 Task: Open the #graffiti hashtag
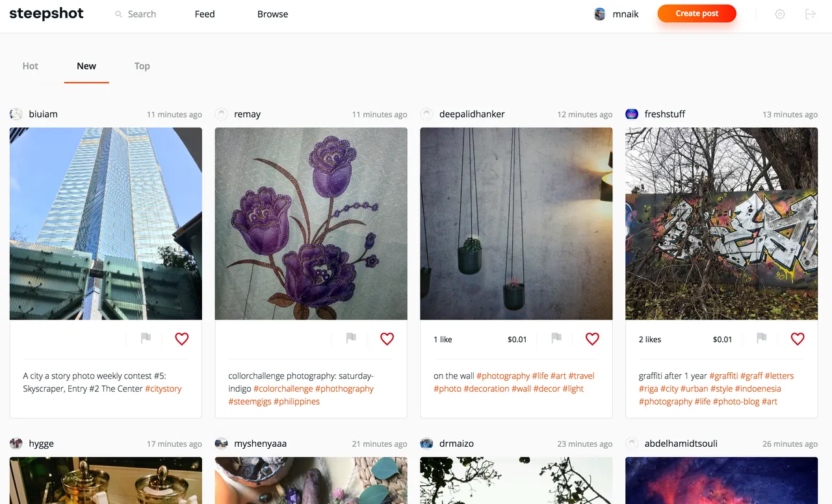click(x=723, y=376)
